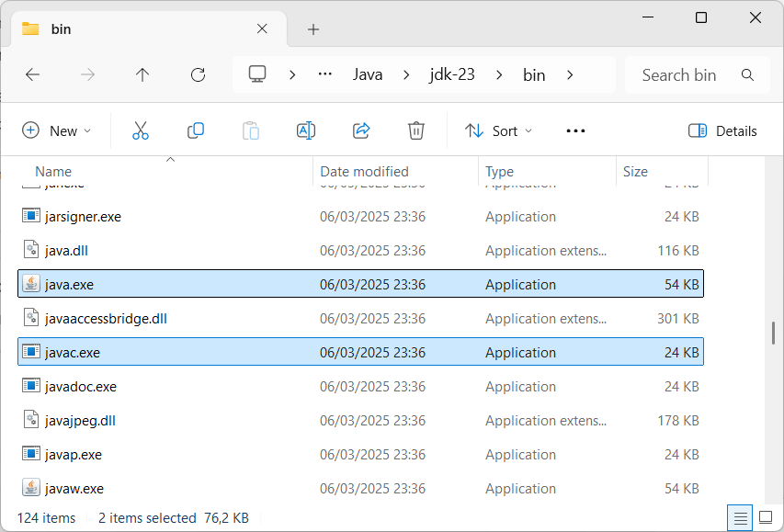The image size is (784, 532).
Task: Select javadoc.exe file name
Action: coord(81,387)
